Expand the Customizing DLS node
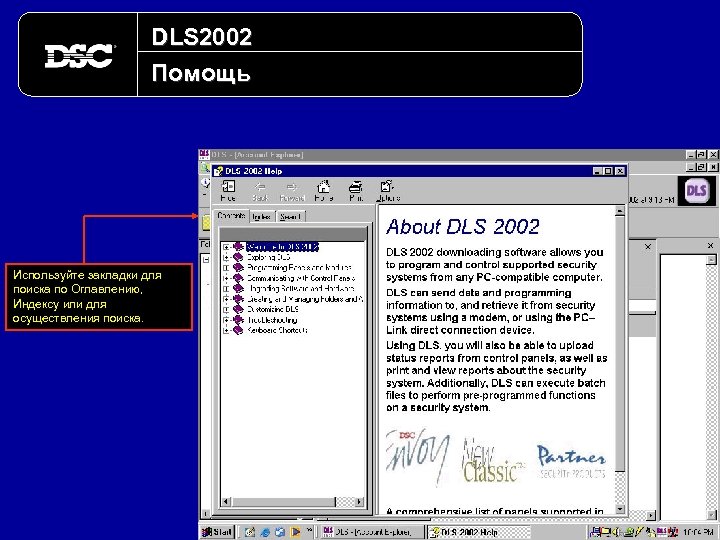 (226, 309)
